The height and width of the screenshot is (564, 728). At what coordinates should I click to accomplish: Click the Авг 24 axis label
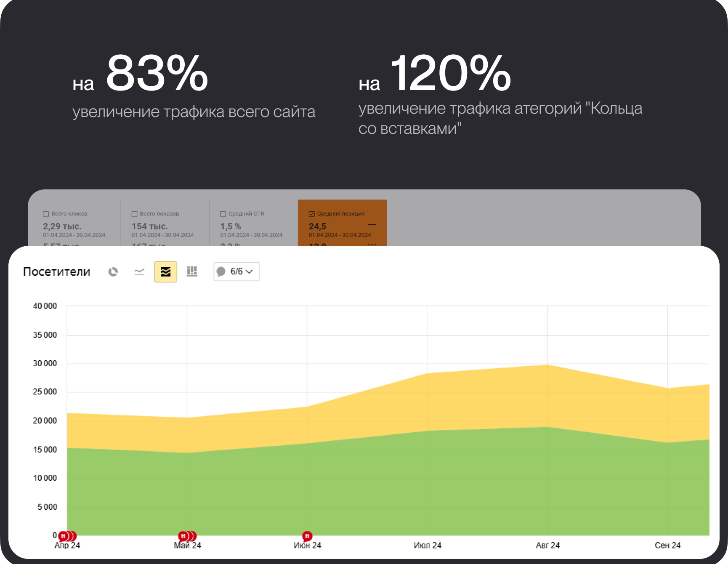coord(547,545)
